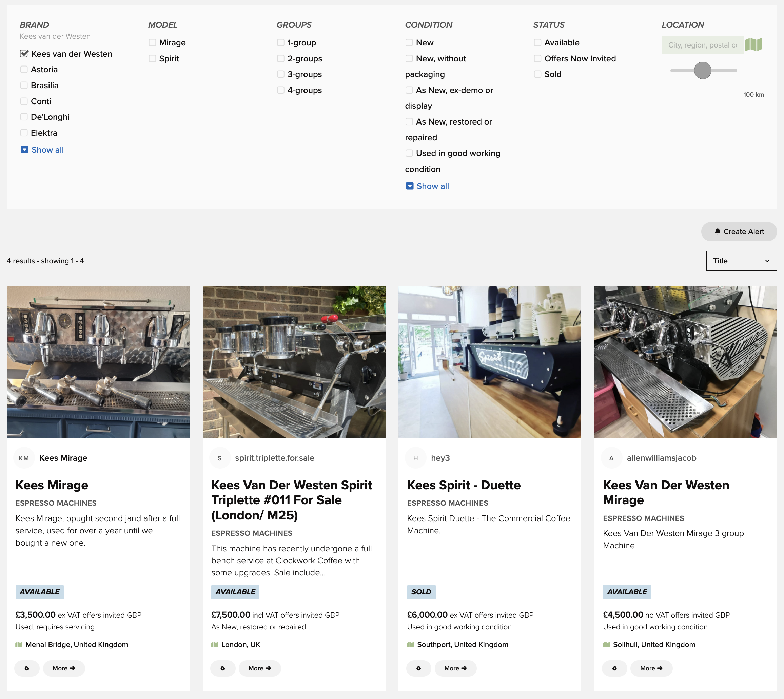Image resolution: width=784 pixels, height=699 pixels.
Task: Click map icon beside London, UK
Action: coord(215,644)
